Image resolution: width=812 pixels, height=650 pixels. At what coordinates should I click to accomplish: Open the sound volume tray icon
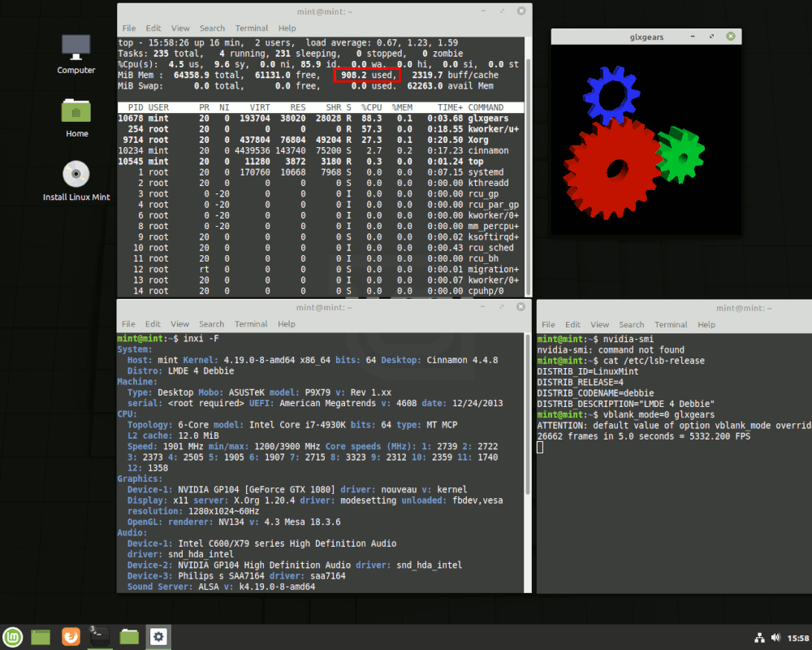775,638
